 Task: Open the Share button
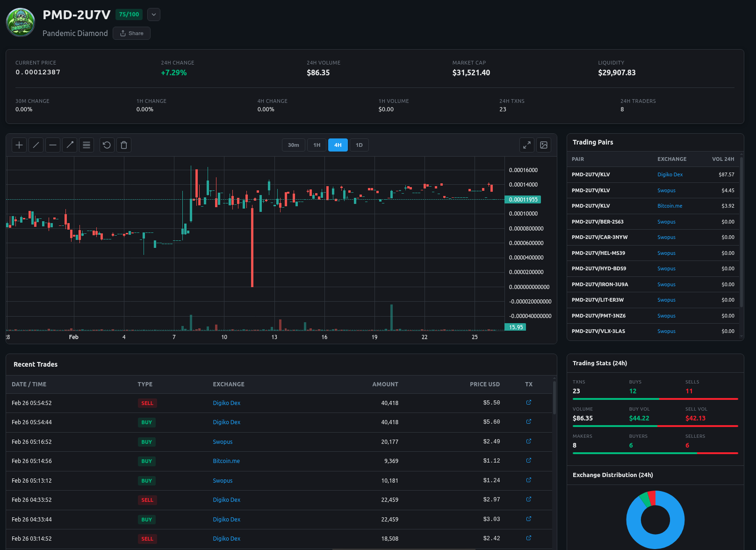(x=131, y=33)
